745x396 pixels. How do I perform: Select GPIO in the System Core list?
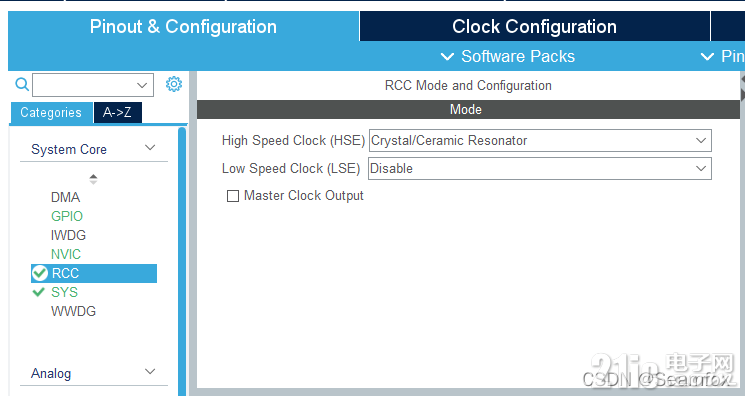pos(67,216)
